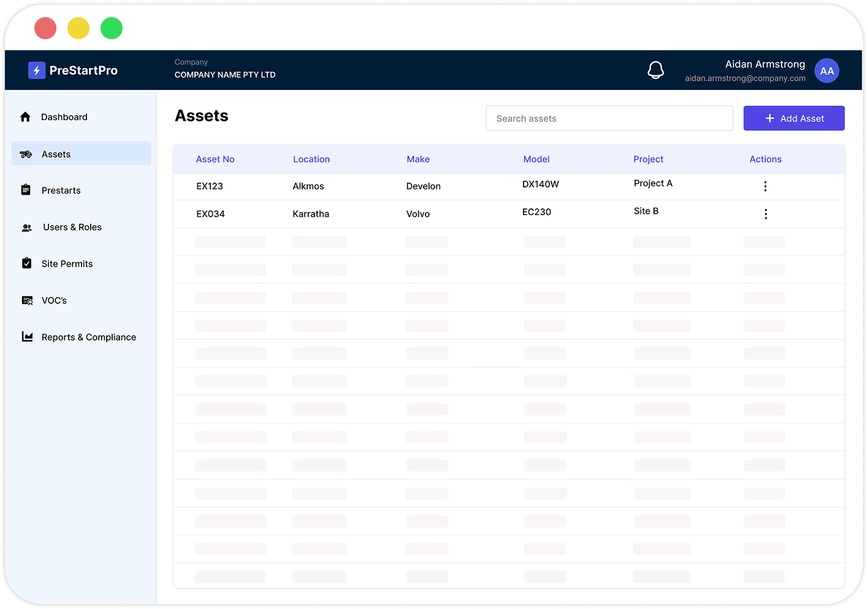Click the Site Permits checklist icon
This screenshot has height=609, width=868.
pyautogui.click(x=26, y=263)
